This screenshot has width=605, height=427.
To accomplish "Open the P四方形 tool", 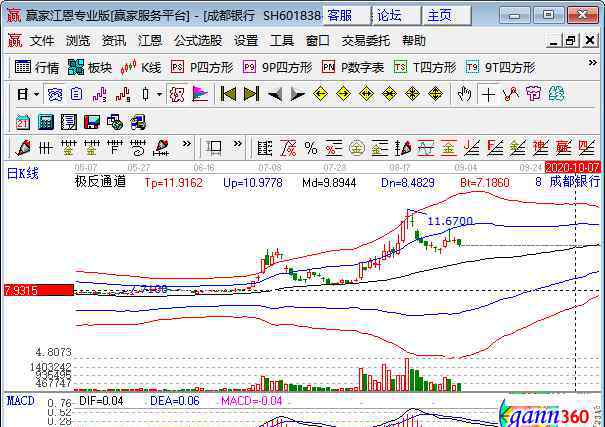I will coord(202,68).
